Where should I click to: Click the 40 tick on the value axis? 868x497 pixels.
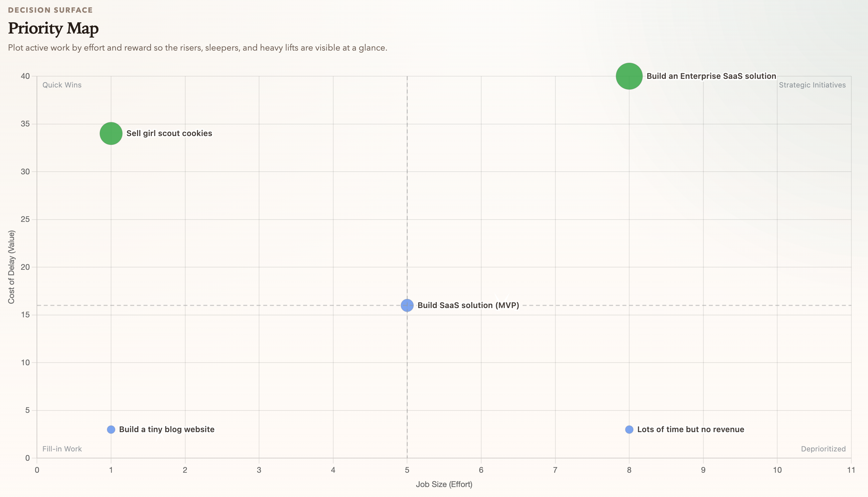25,76
